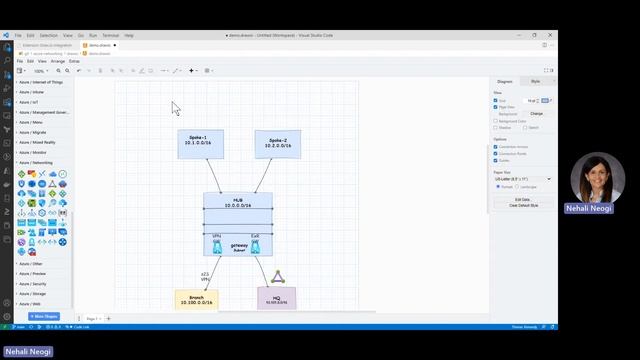Image resolution: width=640 pixels, height=360 pixels.
Task: Open the insert plus dropdown
Action: pyautogui.click(x=193, y=71)
